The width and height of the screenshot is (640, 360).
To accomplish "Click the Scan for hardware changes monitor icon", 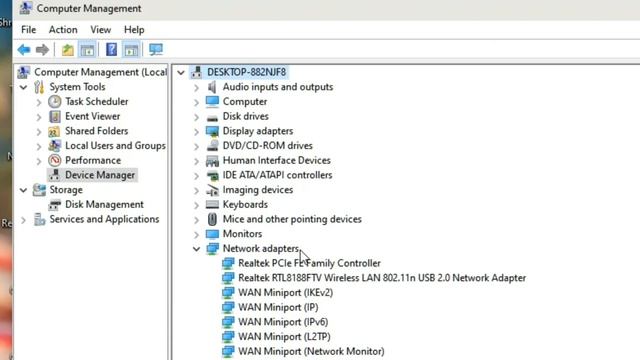I will tap(156, 50).
